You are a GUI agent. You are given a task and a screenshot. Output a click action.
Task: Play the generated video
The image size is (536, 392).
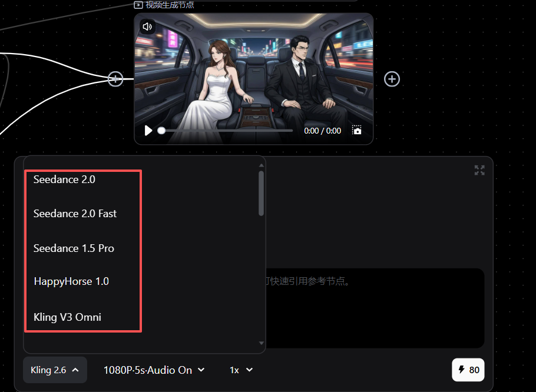148,131
